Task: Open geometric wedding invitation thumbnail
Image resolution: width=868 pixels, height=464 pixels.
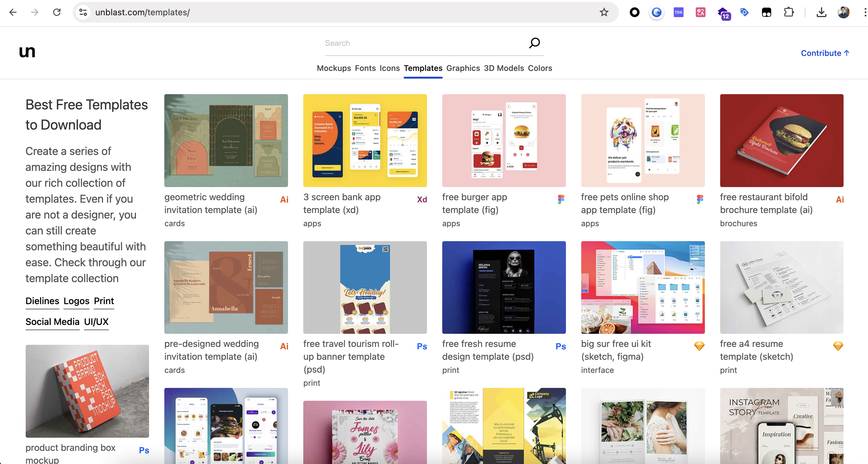Action: (x=226, y=140)
